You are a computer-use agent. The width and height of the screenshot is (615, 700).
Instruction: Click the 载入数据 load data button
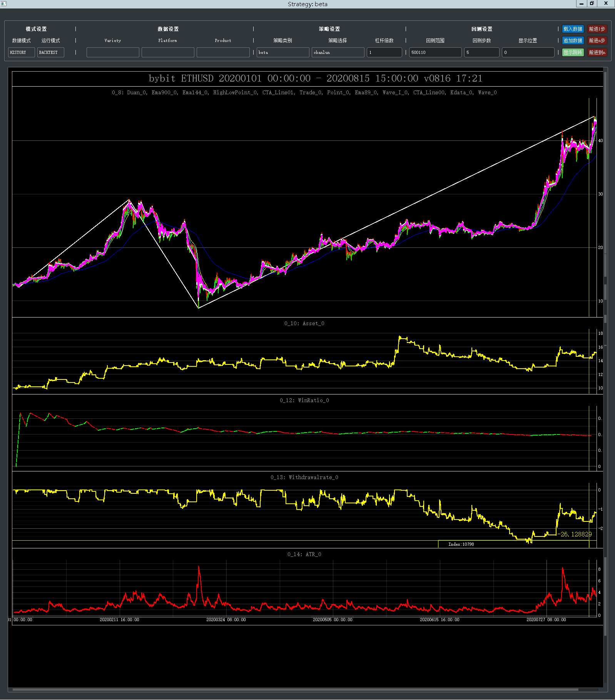click(x=573, y=29)
